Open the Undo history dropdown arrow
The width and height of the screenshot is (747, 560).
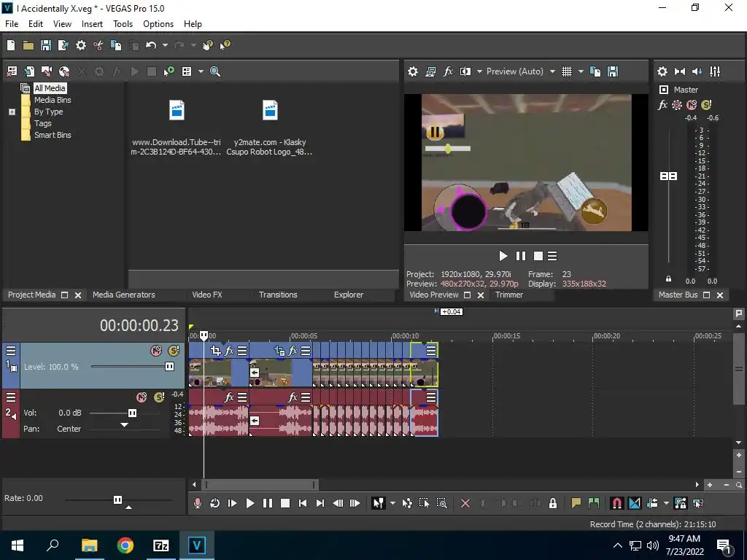click(165, 45)
